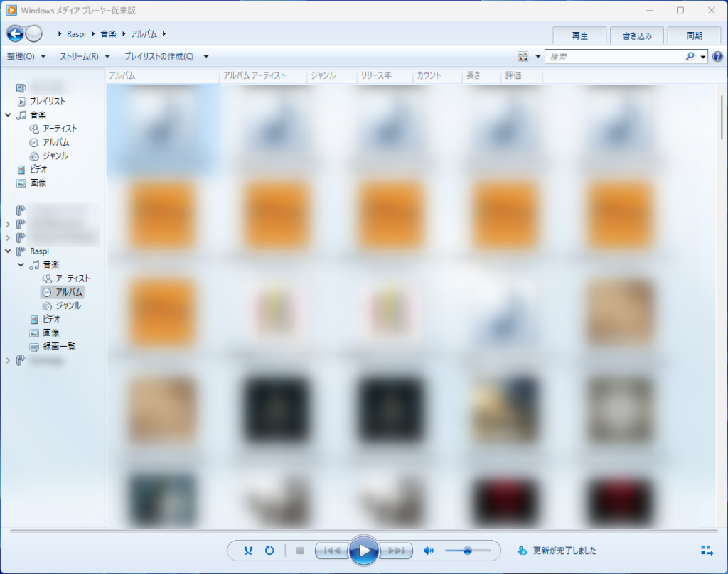Screen dimensions: 728x574
Task: Open the ストリーム(R) menu
Action: pyautogui.click(x=85, y=57)
